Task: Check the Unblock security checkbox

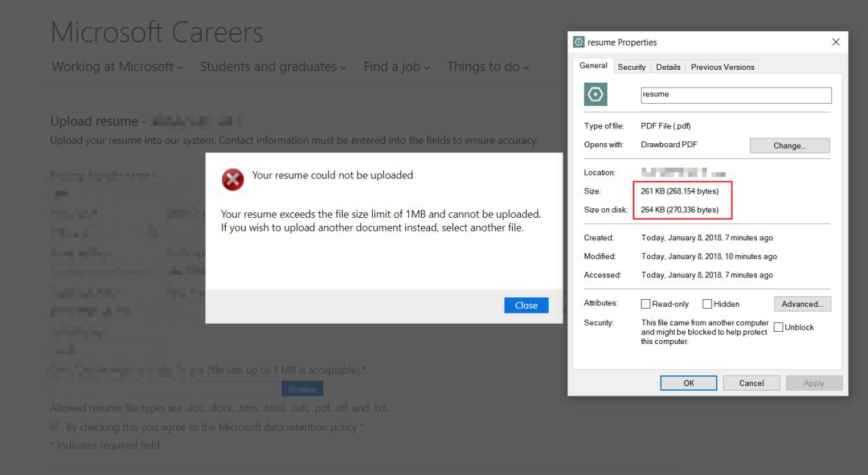Action: point(778,327)
